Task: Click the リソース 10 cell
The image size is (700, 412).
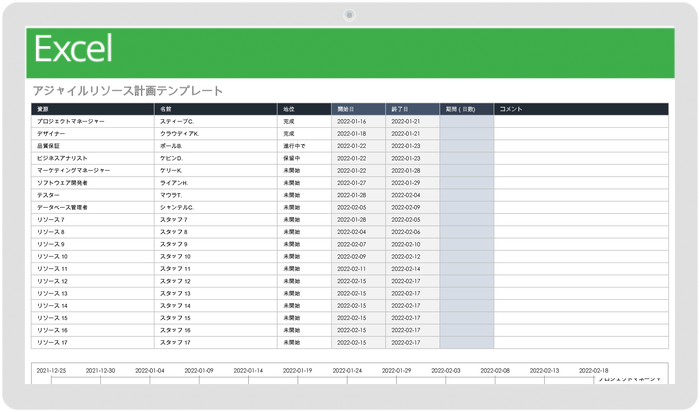Action: [x=93, y=257]
